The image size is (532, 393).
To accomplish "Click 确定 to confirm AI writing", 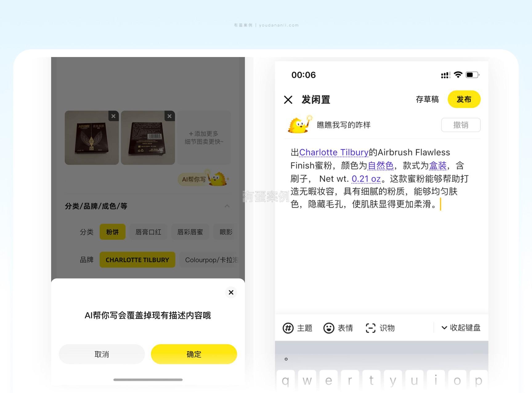I will click(x=194, y=354).
